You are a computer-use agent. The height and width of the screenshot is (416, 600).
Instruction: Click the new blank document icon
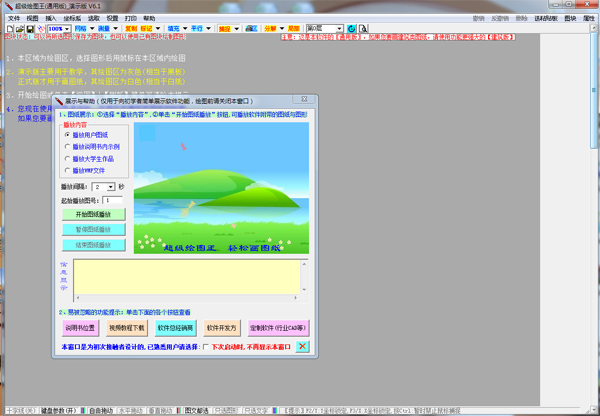click(x=10, y=29)
